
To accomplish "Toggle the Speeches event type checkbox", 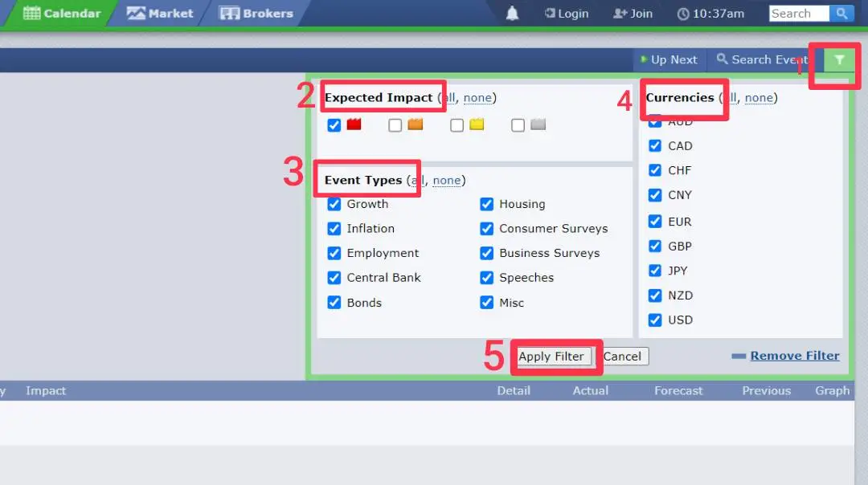I will tap(486, 278).
